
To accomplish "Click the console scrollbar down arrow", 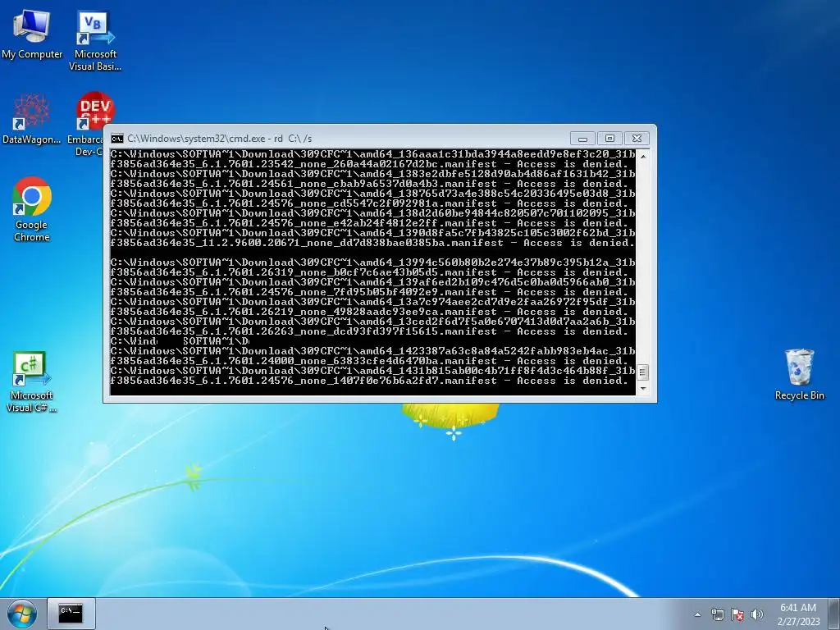I will pos(643,389).
